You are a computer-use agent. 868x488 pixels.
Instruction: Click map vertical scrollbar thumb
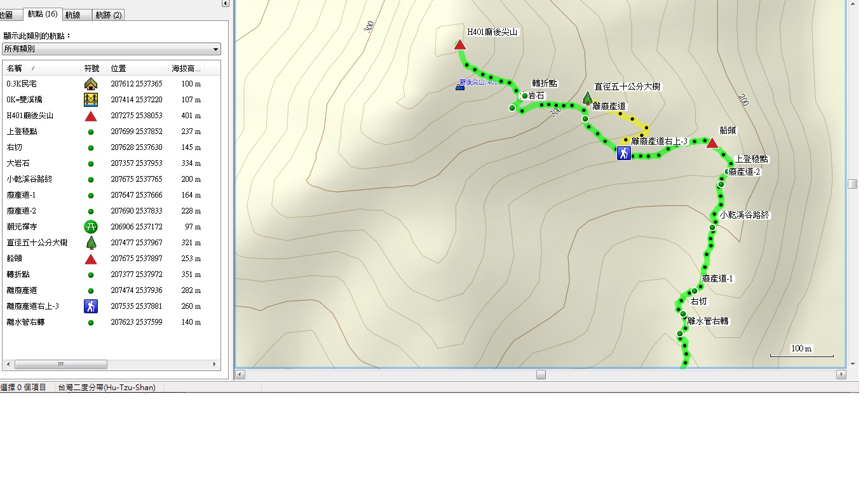tap(852, 184)
